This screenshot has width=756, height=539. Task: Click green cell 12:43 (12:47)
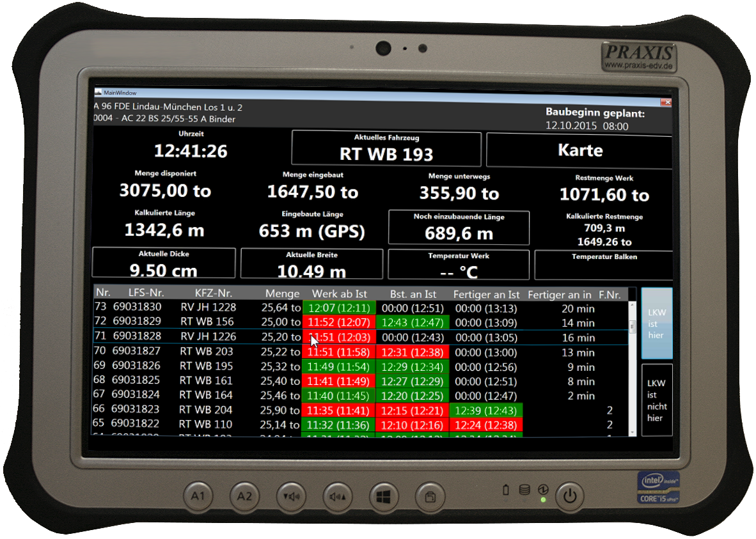coord(413,322)
